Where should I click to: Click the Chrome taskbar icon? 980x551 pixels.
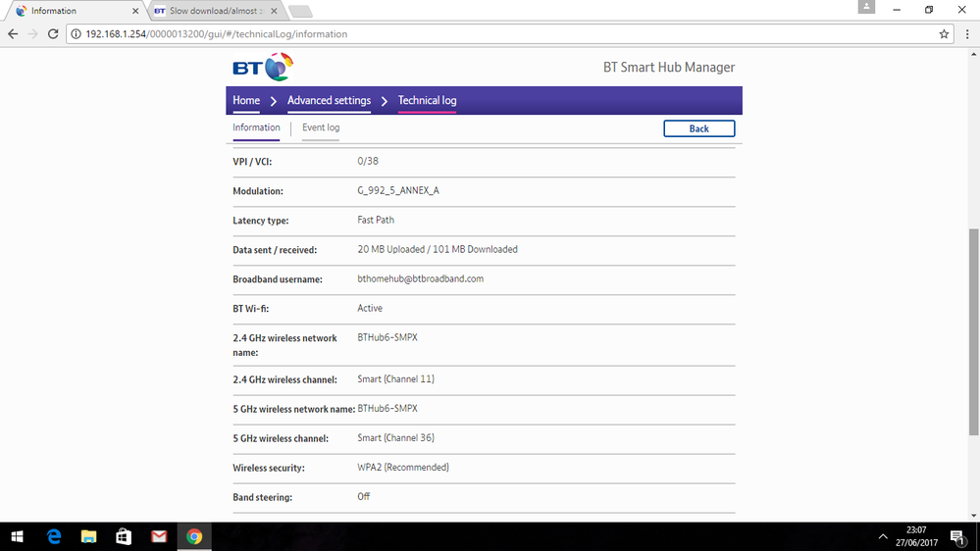pos(194,536)
